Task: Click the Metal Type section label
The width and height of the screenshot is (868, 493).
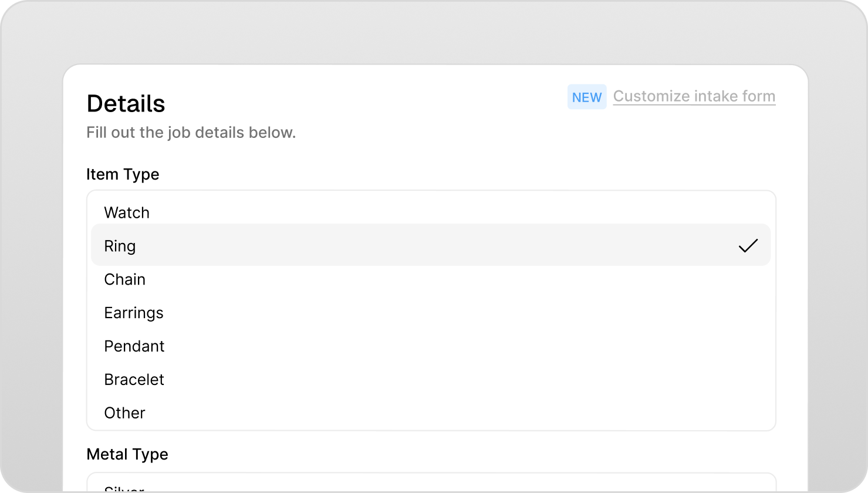Action: click(127, 454)
